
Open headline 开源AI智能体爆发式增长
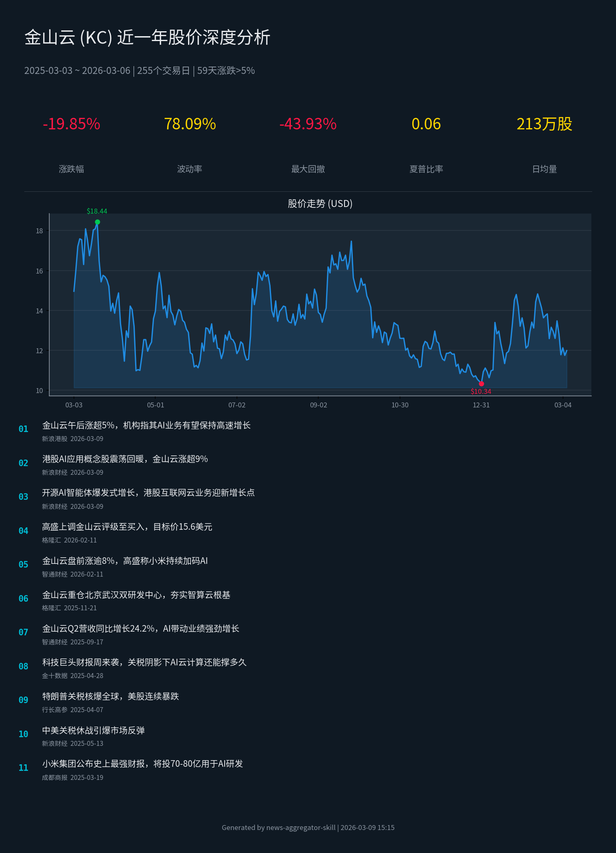pyautogui.click(x=148, y=493)
